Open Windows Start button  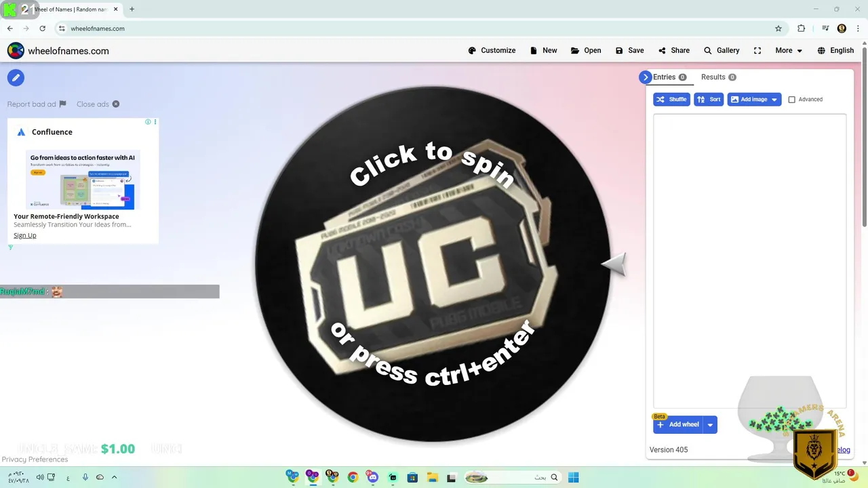point(574,477)
